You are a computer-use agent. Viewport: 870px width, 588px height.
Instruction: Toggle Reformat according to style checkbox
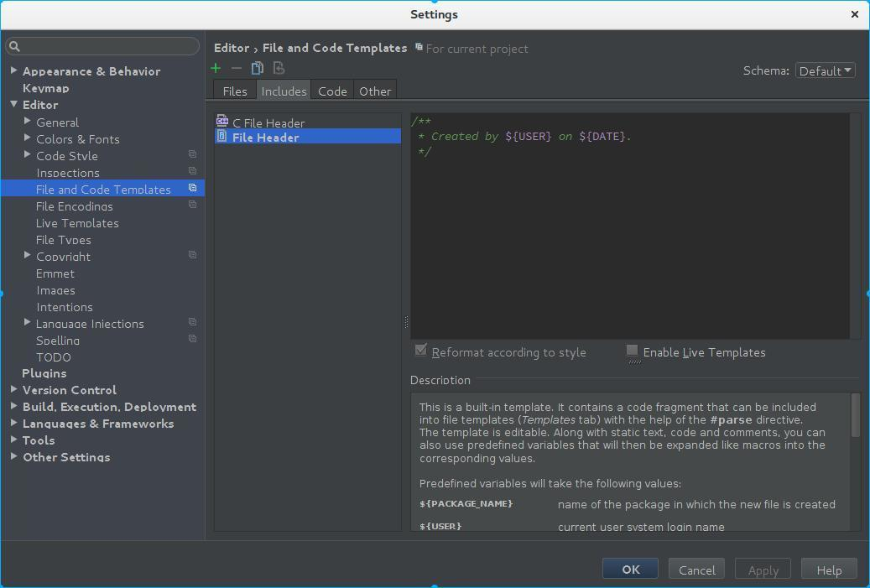coord(420,350)
